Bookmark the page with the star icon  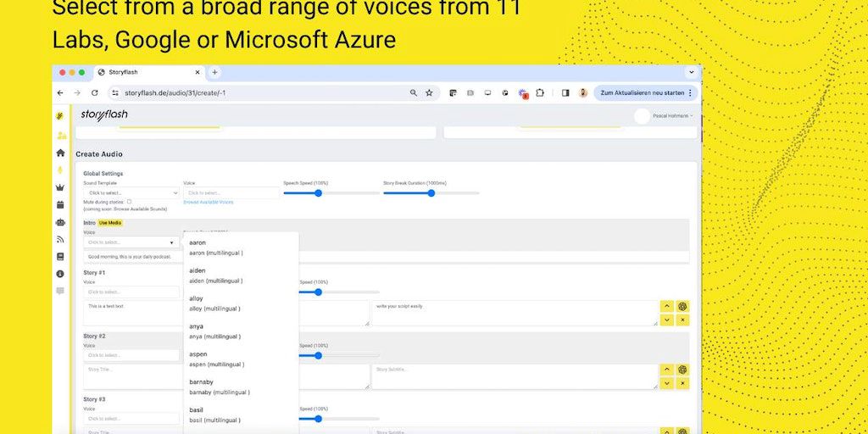pyautogui.click(x=429, y=92)
